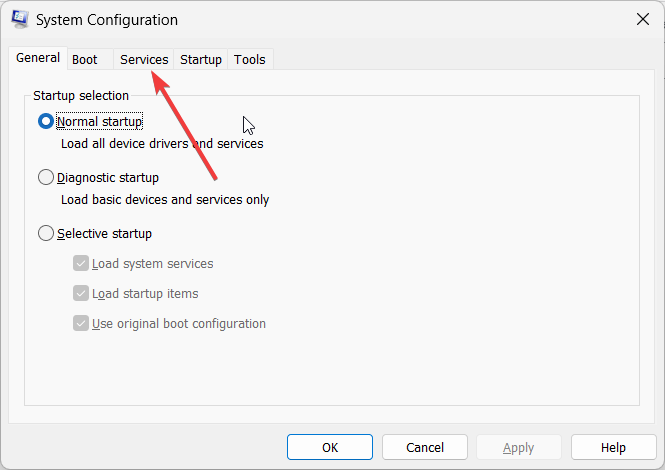The width and height of the screenshot is (665, 470).
Task: Click the Apply button
Action: point(519,447)
